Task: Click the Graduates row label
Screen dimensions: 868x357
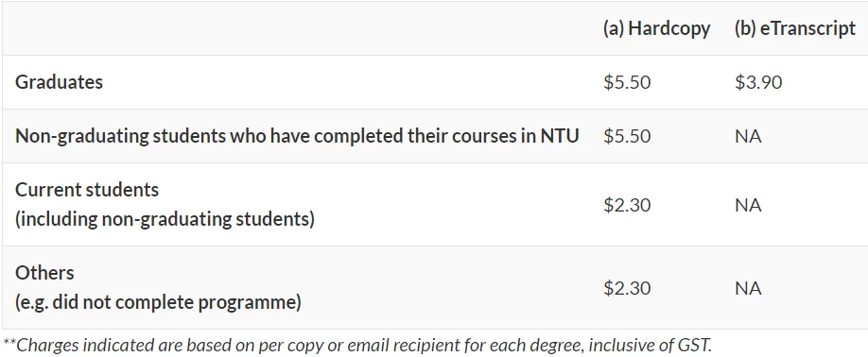Action: (59, 82)
